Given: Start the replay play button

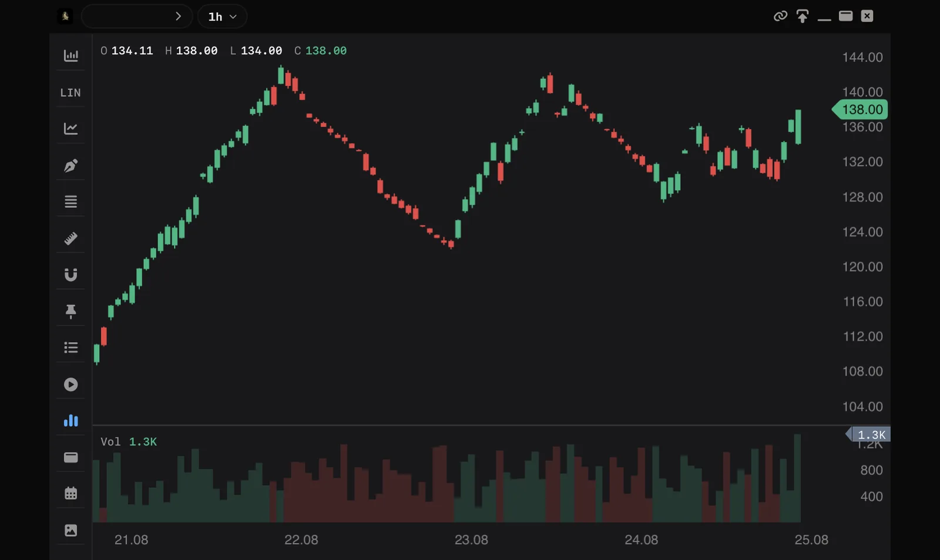Looking at the screenshot, I should click(x=70, y=384).
